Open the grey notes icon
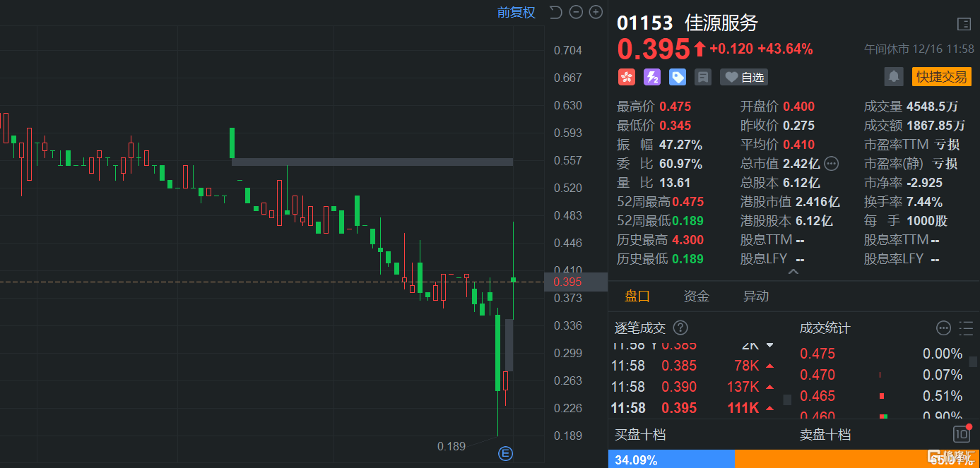This screenshot has width=980, height=468. [702, 77]
